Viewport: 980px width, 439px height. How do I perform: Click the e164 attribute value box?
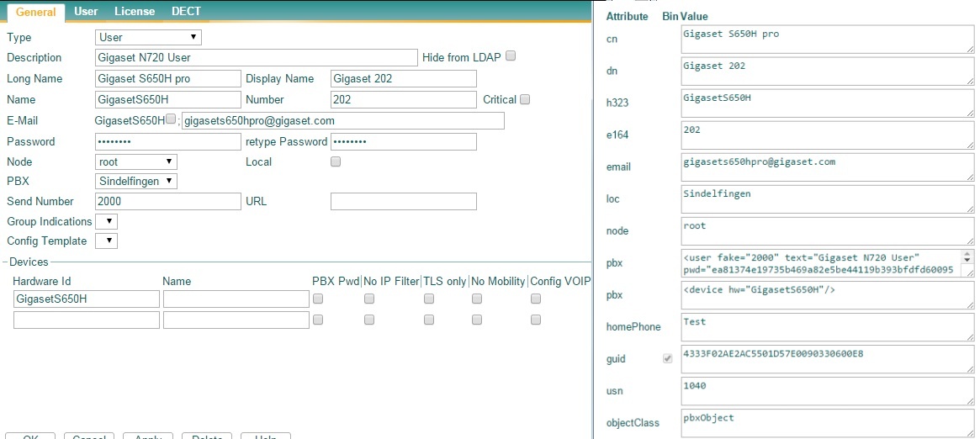828,135
